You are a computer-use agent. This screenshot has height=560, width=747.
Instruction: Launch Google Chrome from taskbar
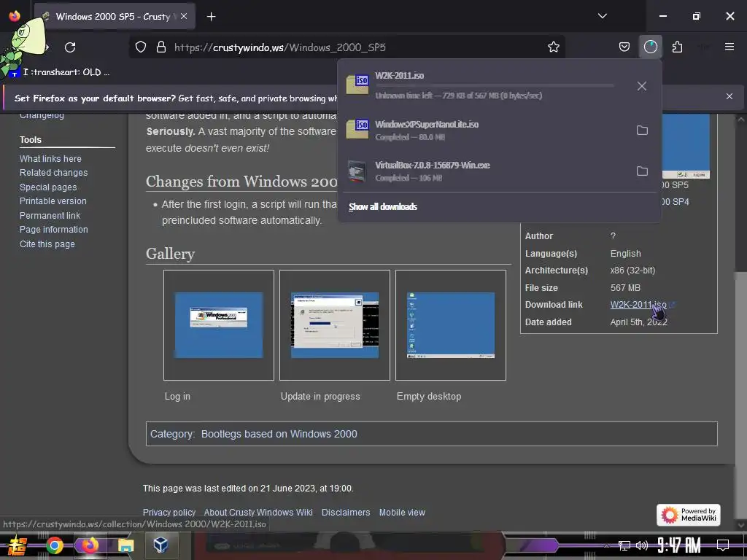pos(54,545)
